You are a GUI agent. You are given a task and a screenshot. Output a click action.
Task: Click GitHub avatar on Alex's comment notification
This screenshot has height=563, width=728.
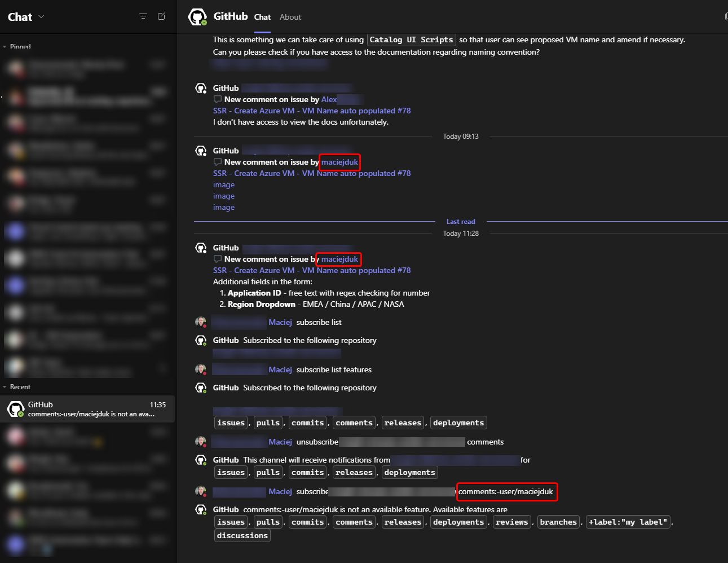(x=201, y=89)
